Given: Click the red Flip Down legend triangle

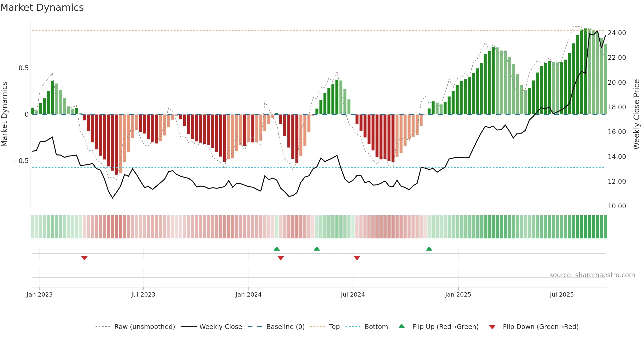Looking at the screenshot, I should (492, 327).
